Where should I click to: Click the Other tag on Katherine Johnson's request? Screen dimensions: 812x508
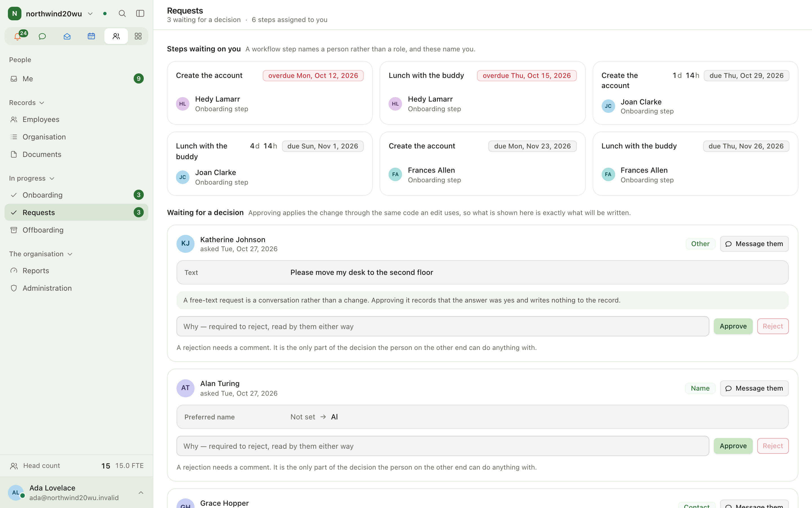(700, 244)
